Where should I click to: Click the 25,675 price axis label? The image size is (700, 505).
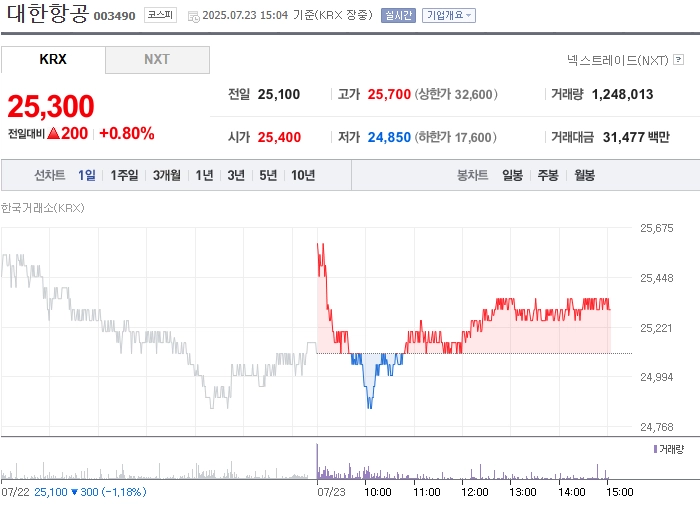point(656,228)
